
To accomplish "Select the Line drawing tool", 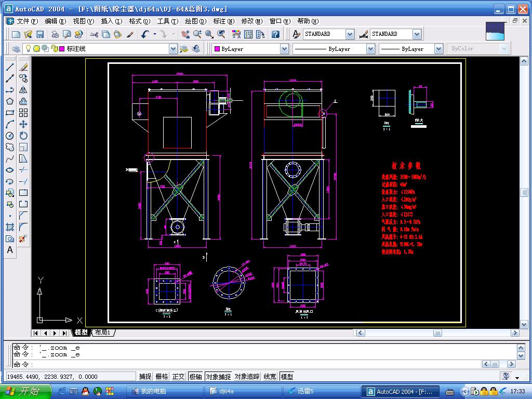I will pos(9,68).
